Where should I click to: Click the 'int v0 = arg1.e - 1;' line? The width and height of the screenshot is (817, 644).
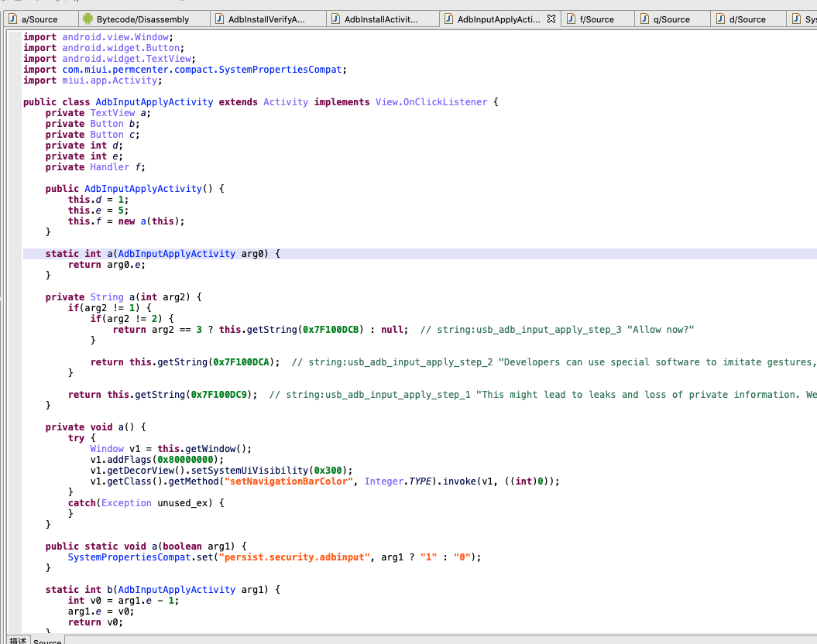click(x=123, y=601)
